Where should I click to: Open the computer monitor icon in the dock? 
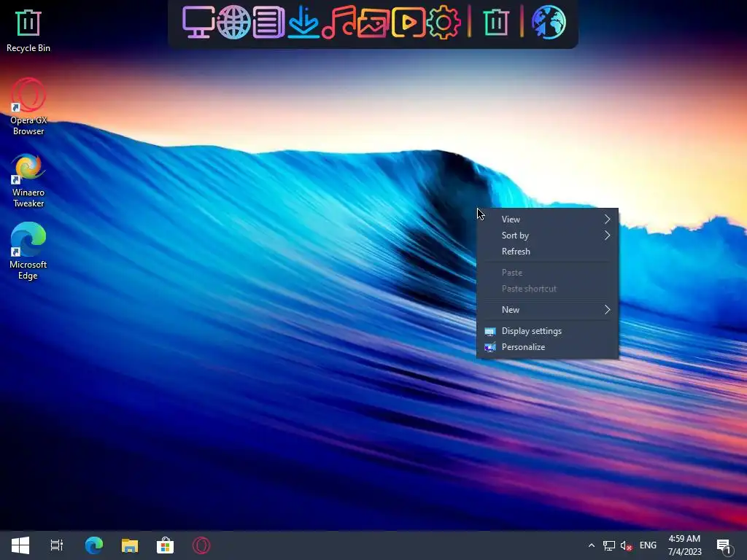coord(198,22)
